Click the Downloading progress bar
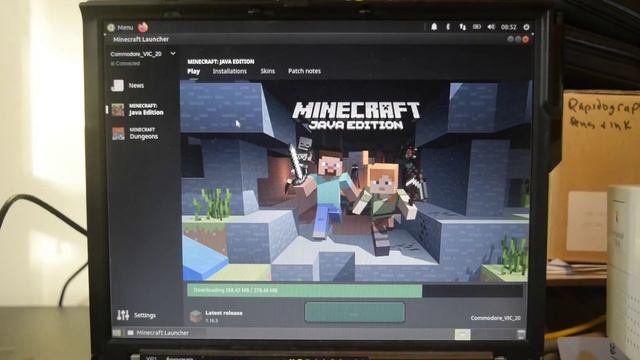 [x=354, y=290]
